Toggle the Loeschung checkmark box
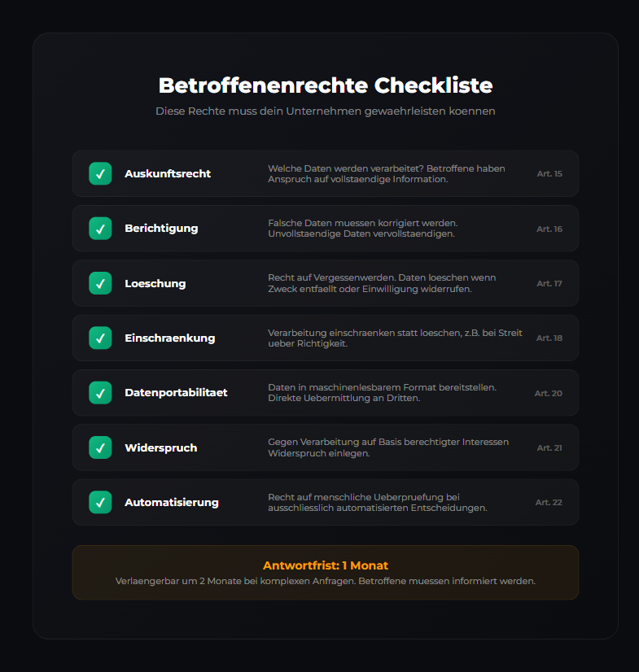Screen dimensions: 639x672 100,283
